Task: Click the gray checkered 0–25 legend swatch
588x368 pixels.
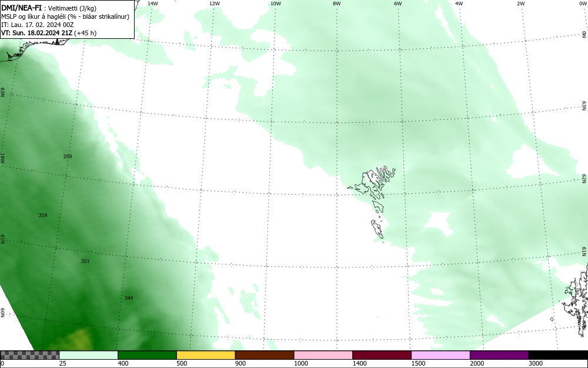Action: pyautogui.click(x=29, y=355)
